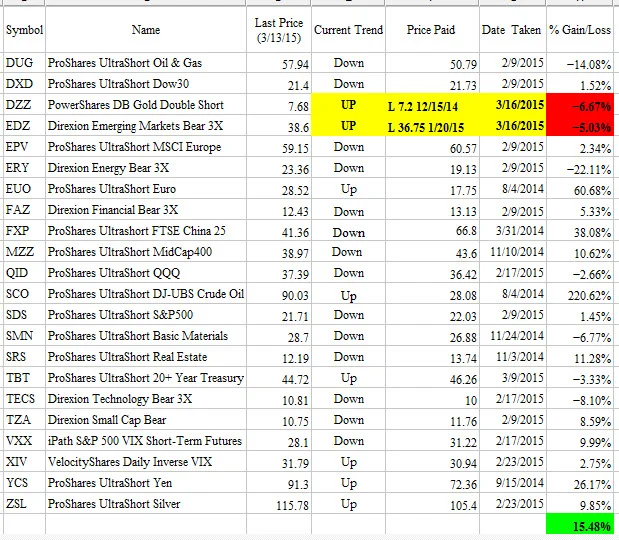Select the ERY symbol cell
Image resolution: width=619 pixels, height=540 pixels.
pos(24,168)
